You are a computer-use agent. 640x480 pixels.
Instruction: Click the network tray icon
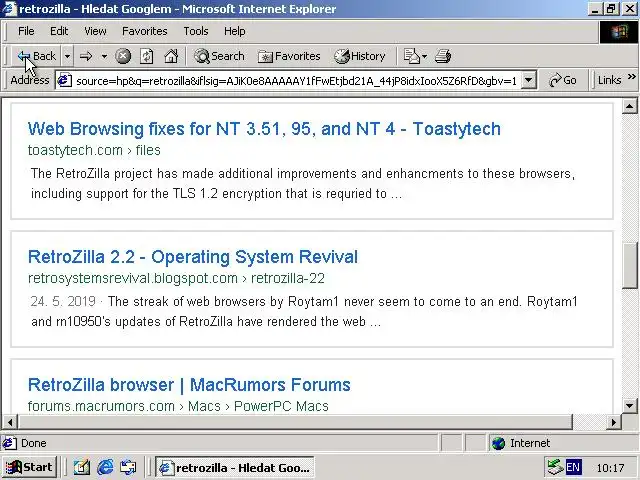click(555, 467)
